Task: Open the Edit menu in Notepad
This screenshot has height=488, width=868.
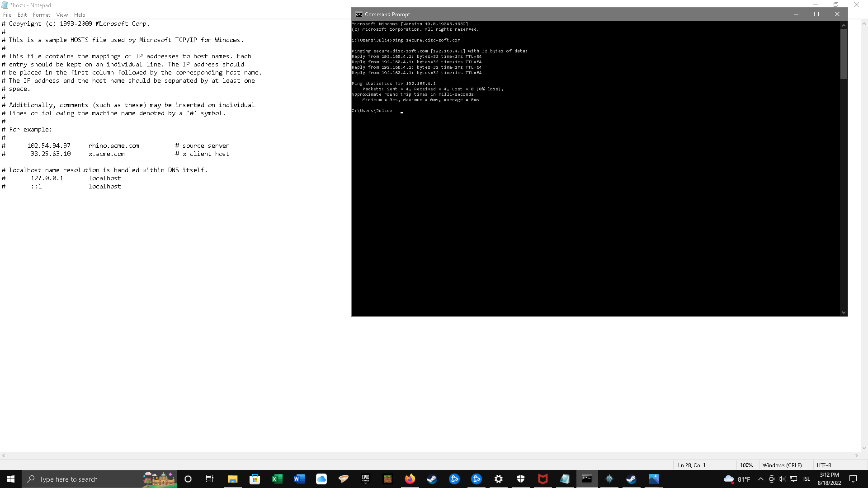Action: (22, 15)
